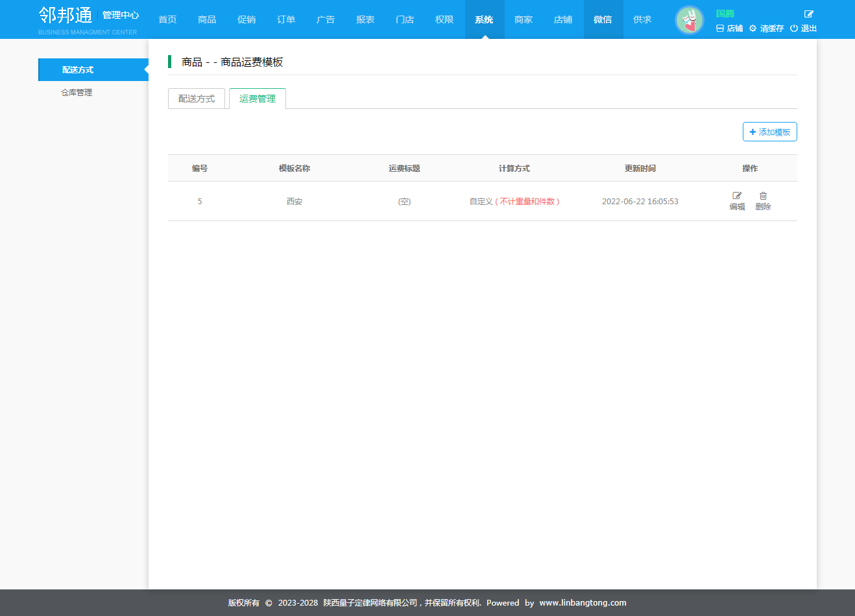Image resolution: width=855 pixels, height=616 pixels.
Task: Click the www.linbangtong.com footer link
Action: pyautogui.click(x=583, y=602)
